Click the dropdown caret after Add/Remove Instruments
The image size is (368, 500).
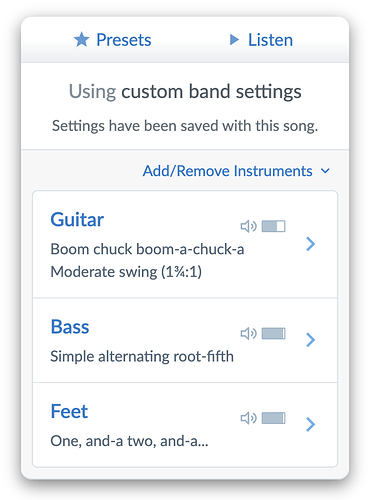325,171
